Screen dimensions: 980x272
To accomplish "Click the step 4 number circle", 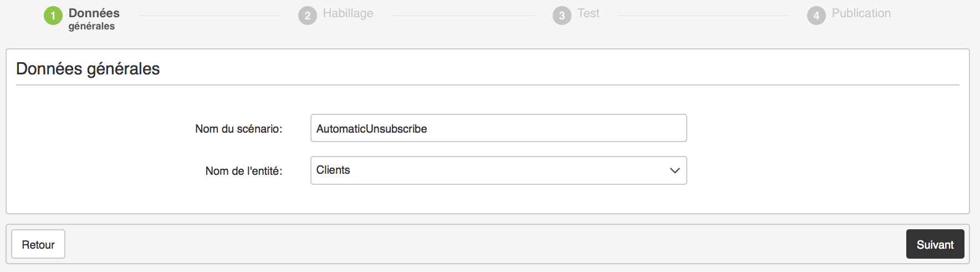I will click(x=816, y=16).
